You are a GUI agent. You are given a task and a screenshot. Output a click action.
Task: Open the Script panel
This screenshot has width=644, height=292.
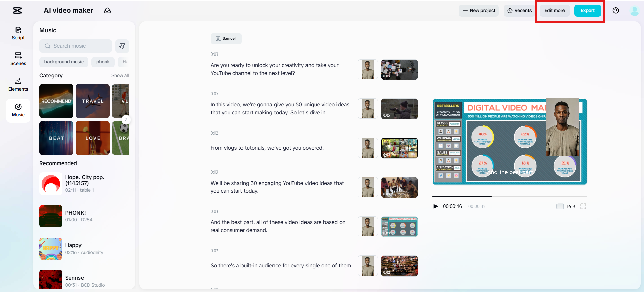18,33
